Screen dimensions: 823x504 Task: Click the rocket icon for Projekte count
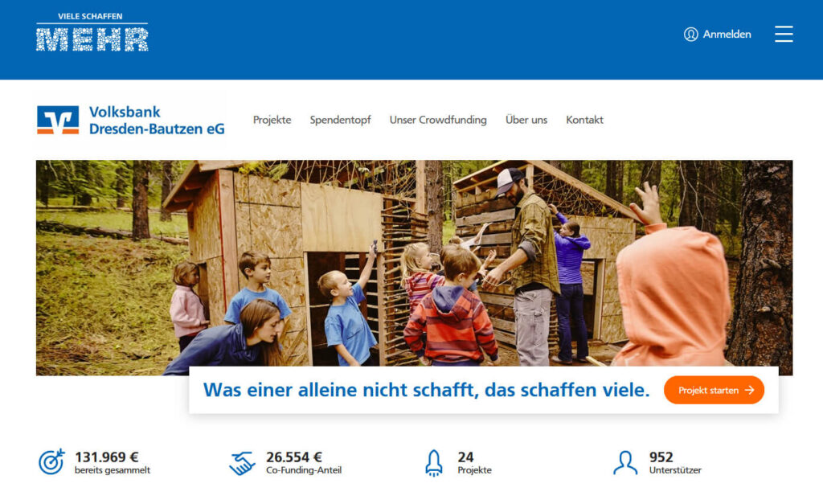[x=433, y=463]
